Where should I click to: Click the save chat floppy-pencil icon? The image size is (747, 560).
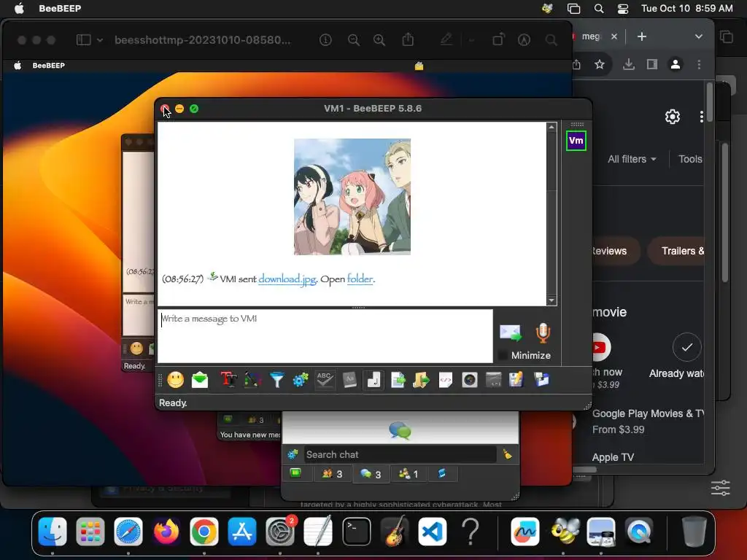(516, 380)
